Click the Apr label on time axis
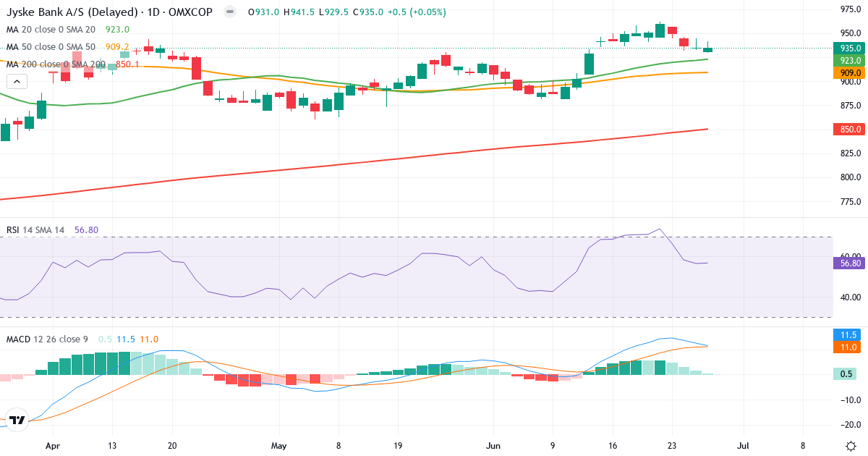Viewport: 868px width, 456px height. pyautogui.click(x=52, y=446)
